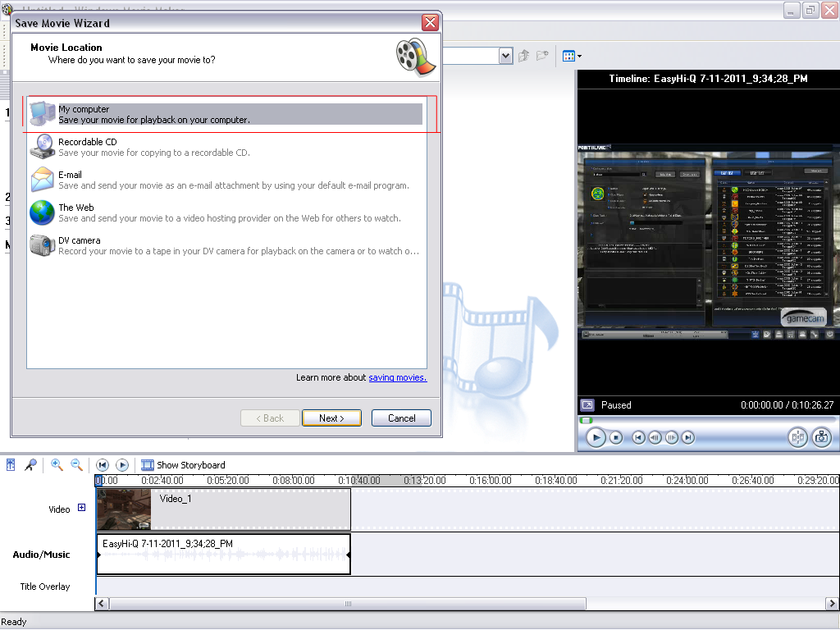Step to previous frame in monitor
The width and height of the screenshot is (840, 630).
click(655, 438)
